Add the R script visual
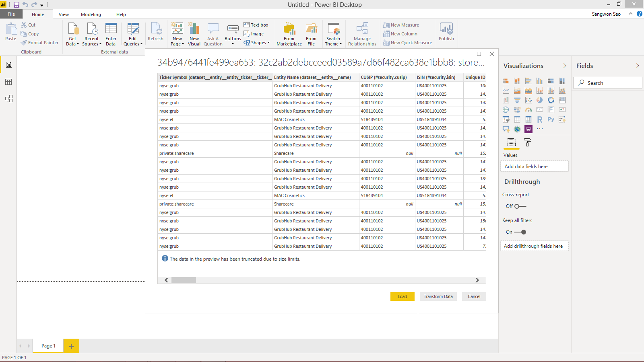 pyautogui.click(x=540, y=119)
